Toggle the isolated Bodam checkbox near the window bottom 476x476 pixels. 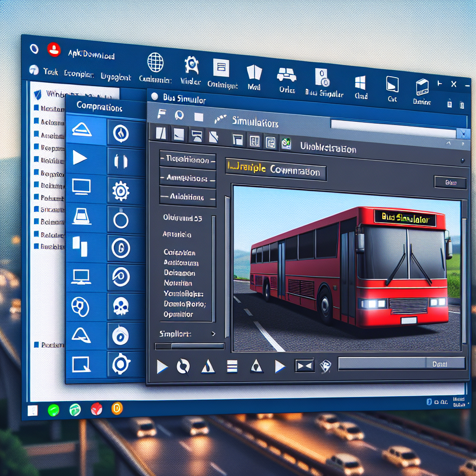(36, 344)
